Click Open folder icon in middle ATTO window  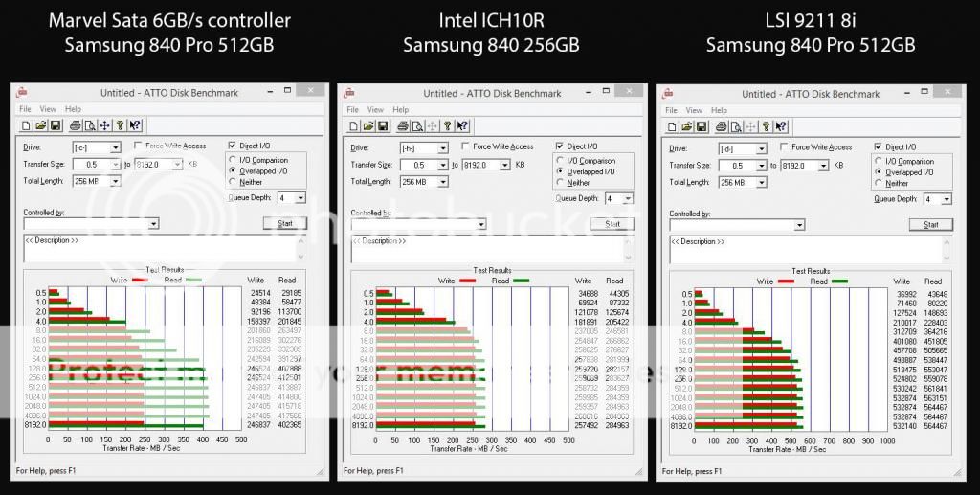pyautogui.click(x=368, y=125)
